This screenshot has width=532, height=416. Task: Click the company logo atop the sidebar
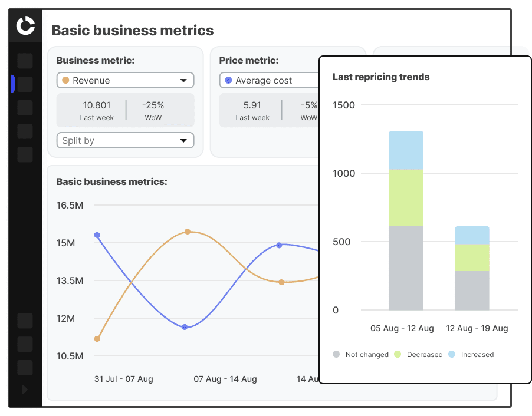click(x=25, y=26)
